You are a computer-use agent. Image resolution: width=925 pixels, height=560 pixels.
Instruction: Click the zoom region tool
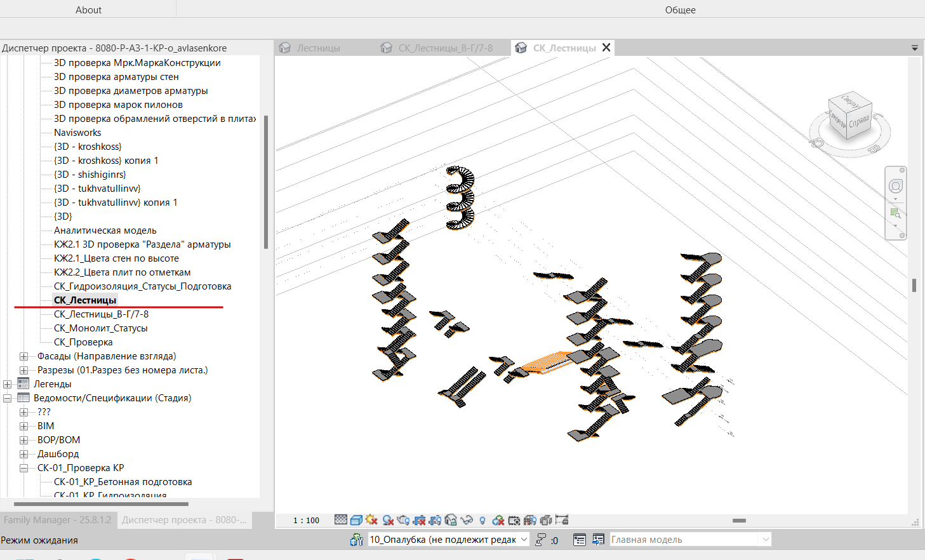896,213
